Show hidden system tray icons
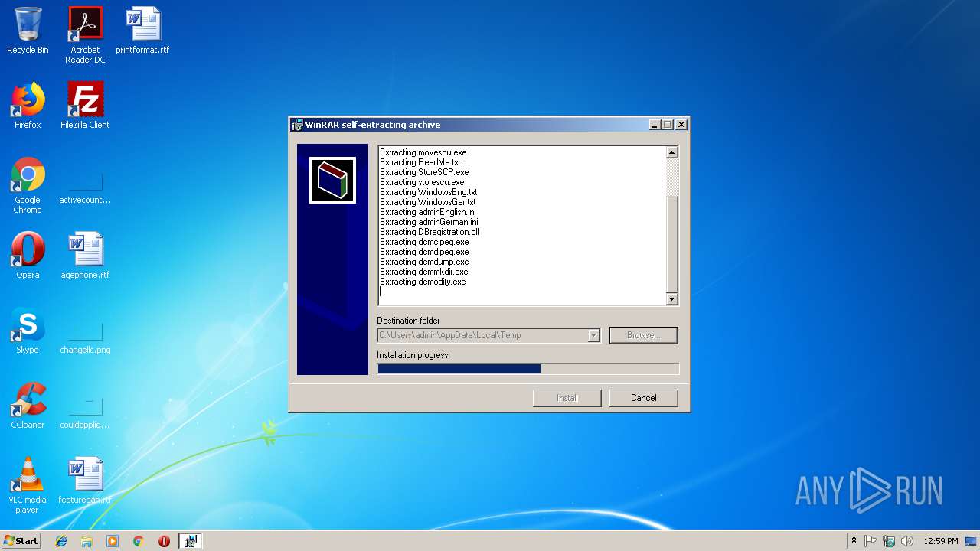This screenshot has width=980, height=551. (854, 541)
